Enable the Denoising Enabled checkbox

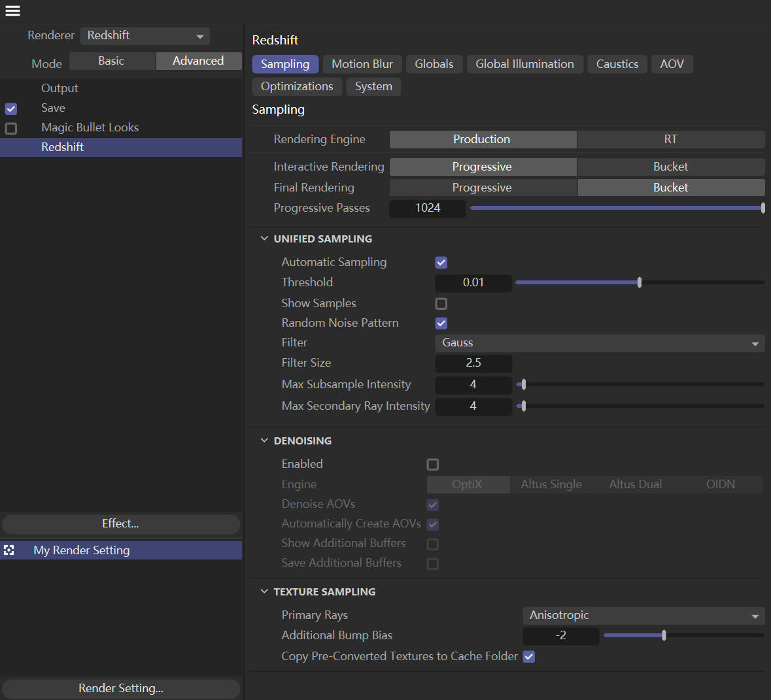pos(432,464)
